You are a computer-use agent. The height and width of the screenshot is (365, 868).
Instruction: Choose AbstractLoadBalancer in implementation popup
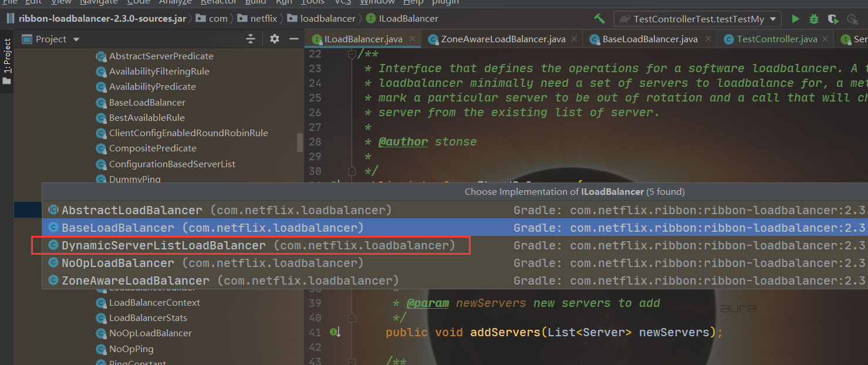(x=455, y=210)
